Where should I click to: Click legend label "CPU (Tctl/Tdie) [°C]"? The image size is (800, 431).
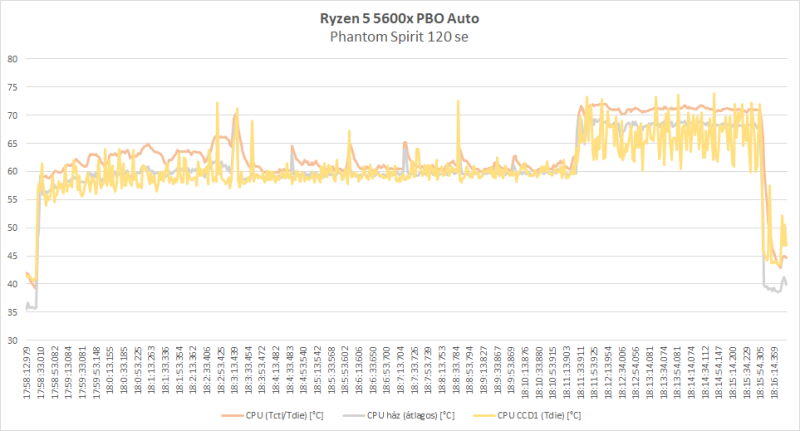(284, 416)
